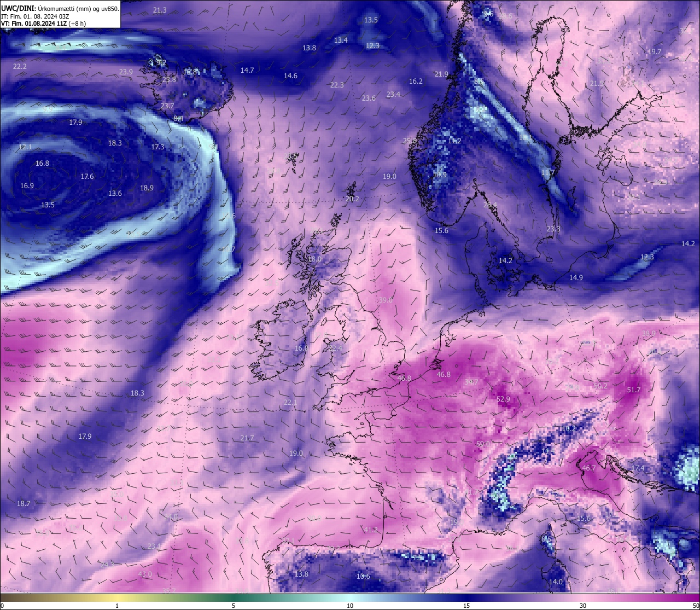Click the 23.4 value label
The width and height of the screenshot is (700, 610).
[393, 95]
